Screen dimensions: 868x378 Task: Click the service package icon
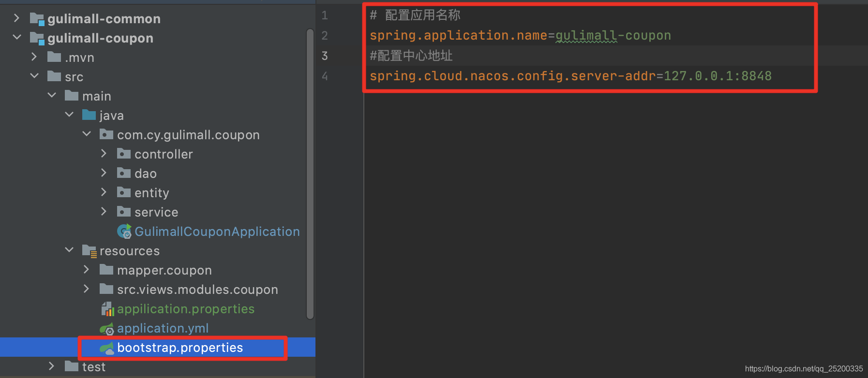pyautogui.click(x=124, y=212)
